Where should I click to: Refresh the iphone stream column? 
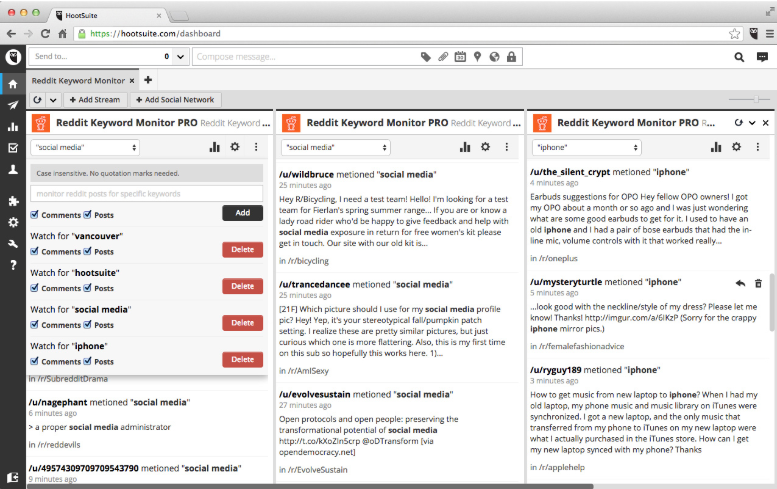point(738,122)
